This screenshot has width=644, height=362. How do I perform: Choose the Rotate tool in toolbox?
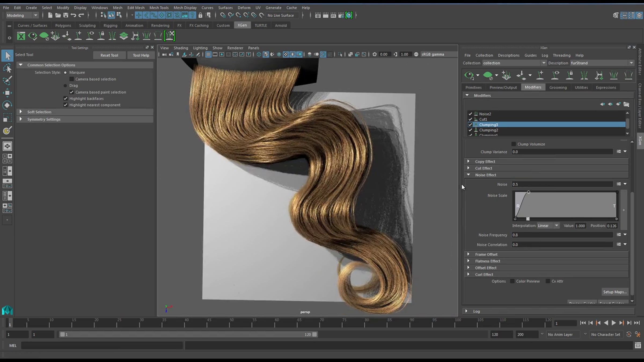(7, 105)
